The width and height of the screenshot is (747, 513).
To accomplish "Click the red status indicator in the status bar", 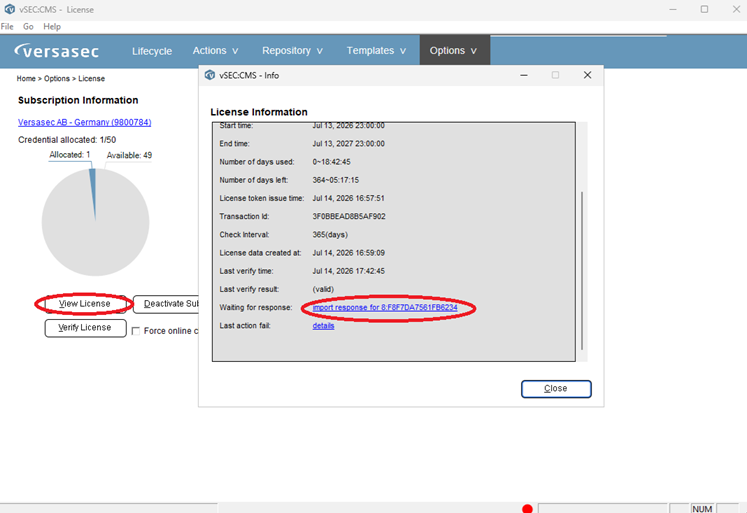I will tap(527, 509).
